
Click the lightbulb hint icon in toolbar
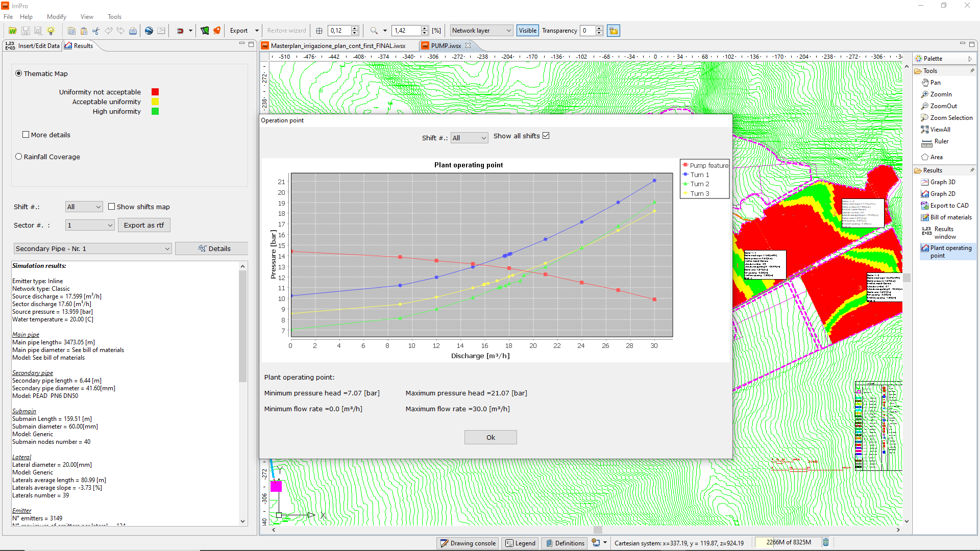pos(51,31)
